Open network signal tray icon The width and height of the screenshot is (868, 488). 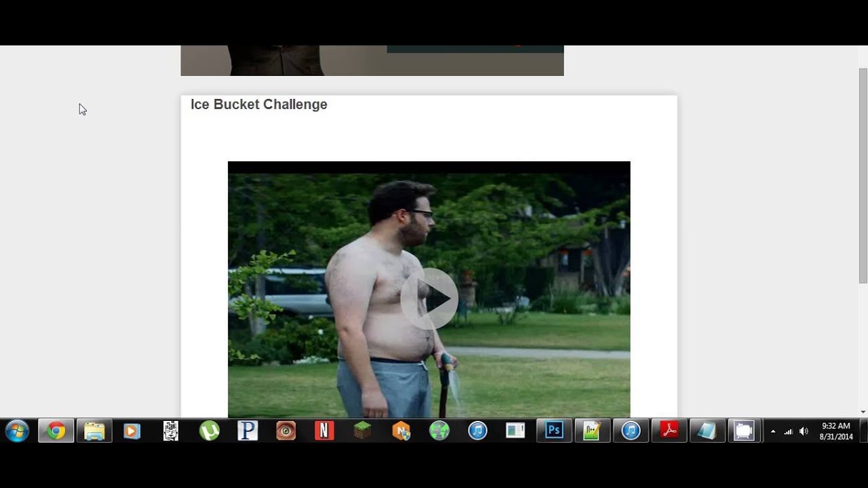(x=788, y=432)
